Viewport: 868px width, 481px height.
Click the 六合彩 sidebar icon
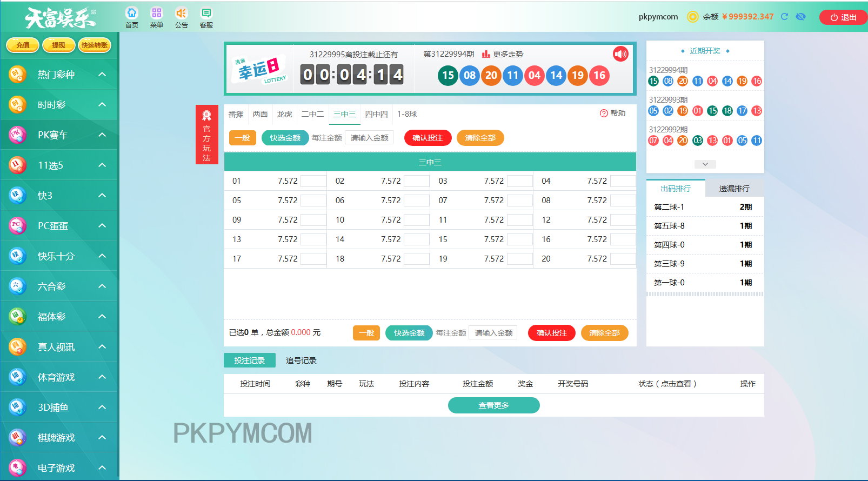[x=17, y=286]
